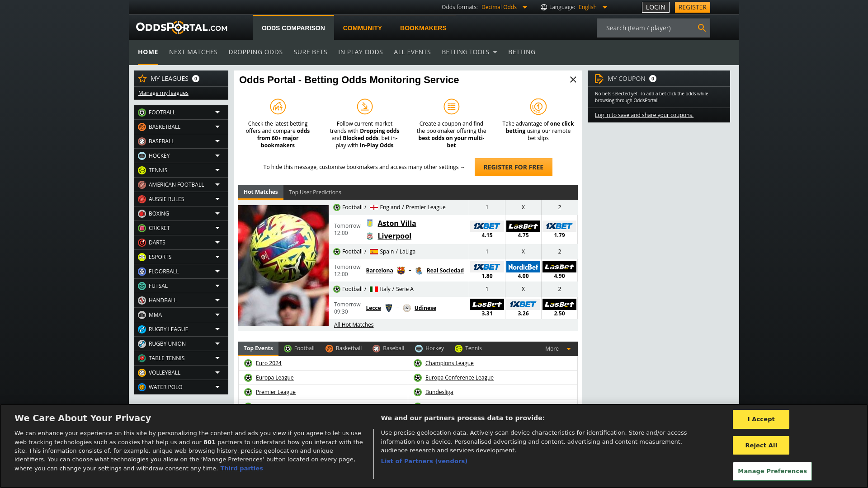Expand the Table Tennis sidebar arrow

point(217,358)
